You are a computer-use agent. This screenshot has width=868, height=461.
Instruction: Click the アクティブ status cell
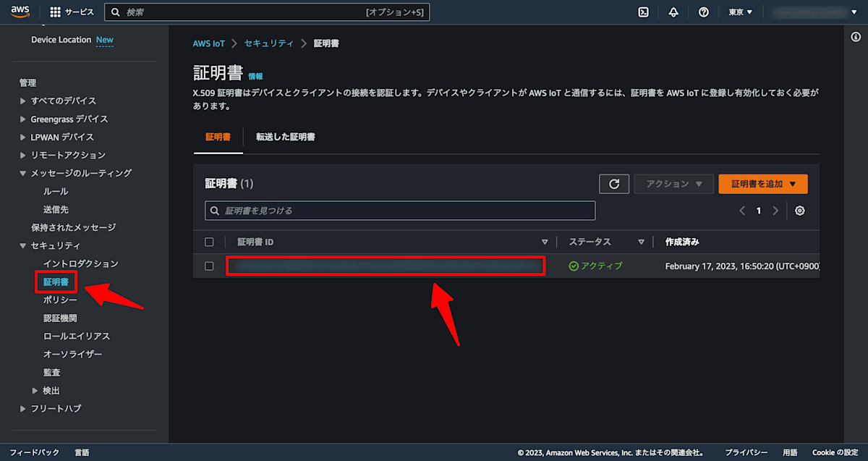click(x=595, y=266)
